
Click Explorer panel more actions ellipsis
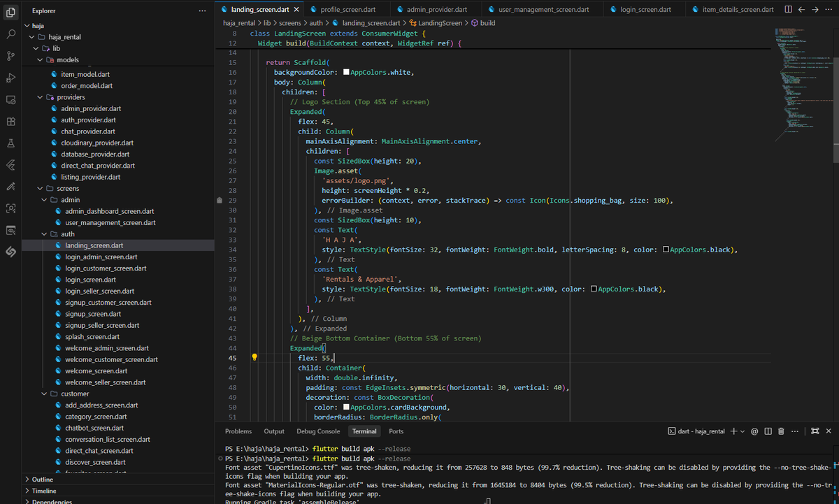pos(202,10)
